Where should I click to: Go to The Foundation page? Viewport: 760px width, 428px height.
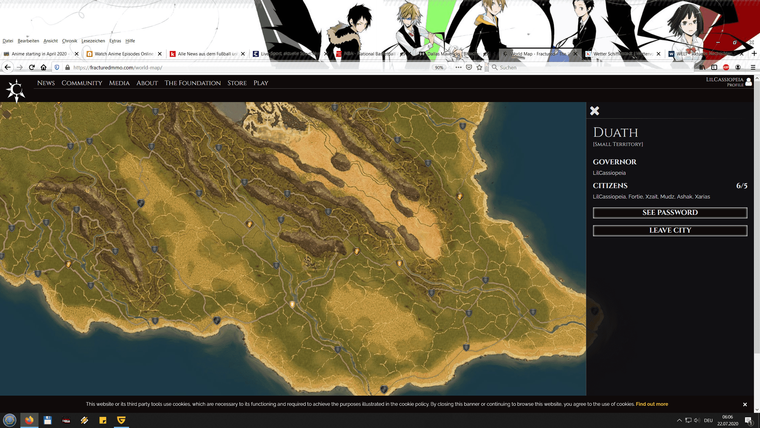click(x=192, y=83)
